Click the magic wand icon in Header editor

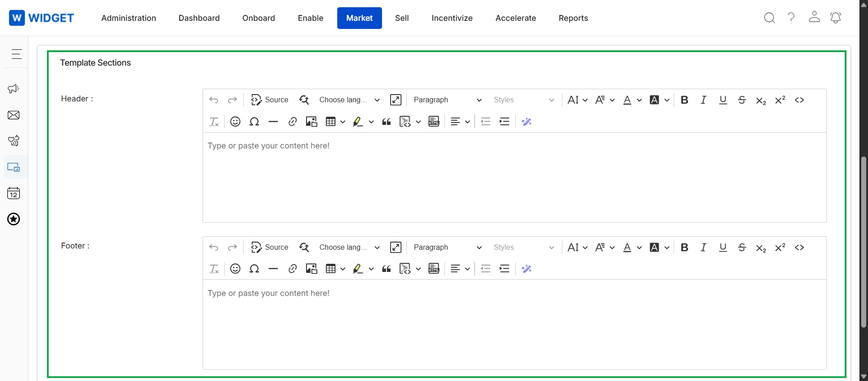pos(527,122)
